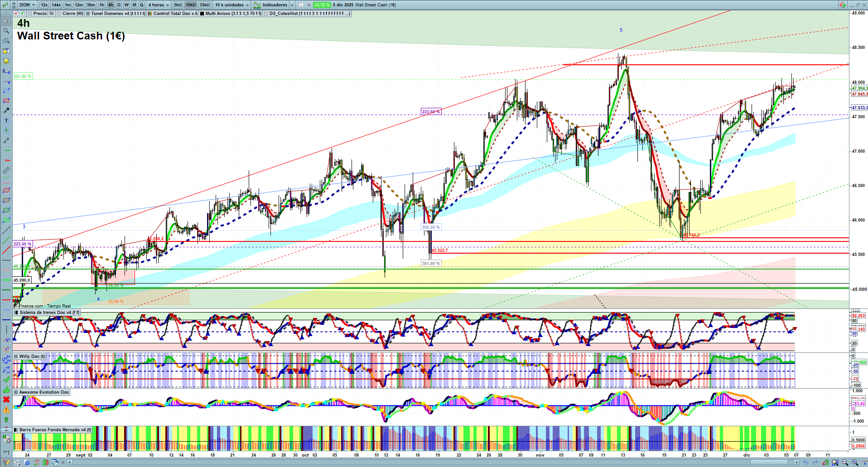868x467 pixels.
Task: Toggle the Tunel Domenec v4 indicator box
Action: (88, 14)
